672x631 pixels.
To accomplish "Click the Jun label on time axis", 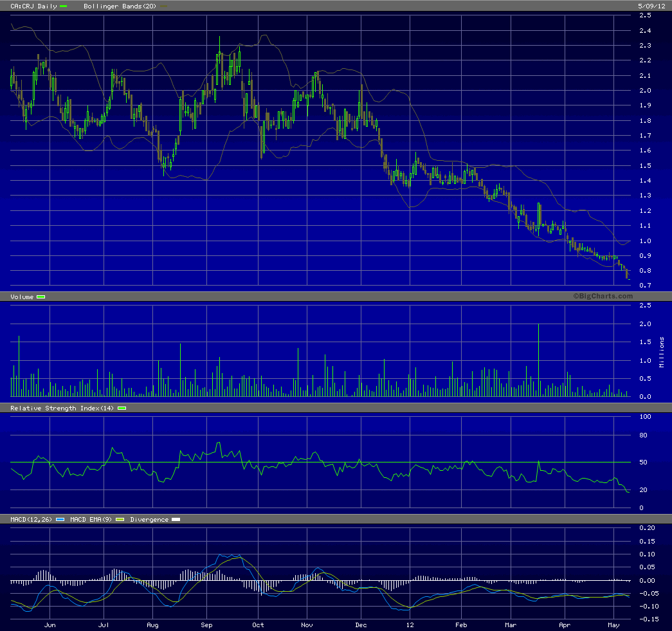I will [50, 625].
